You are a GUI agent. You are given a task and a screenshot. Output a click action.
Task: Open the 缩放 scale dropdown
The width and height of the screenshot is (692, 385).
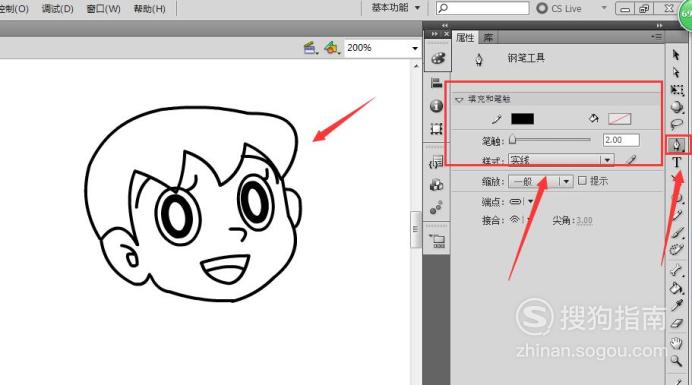pyautogui.click(x=540, y=181)
